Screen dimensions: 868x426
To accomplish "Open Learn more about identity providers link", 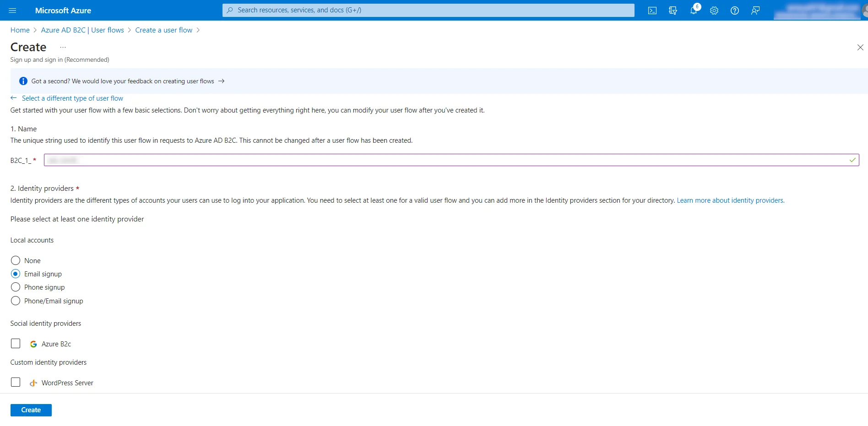I will (730, 200).
